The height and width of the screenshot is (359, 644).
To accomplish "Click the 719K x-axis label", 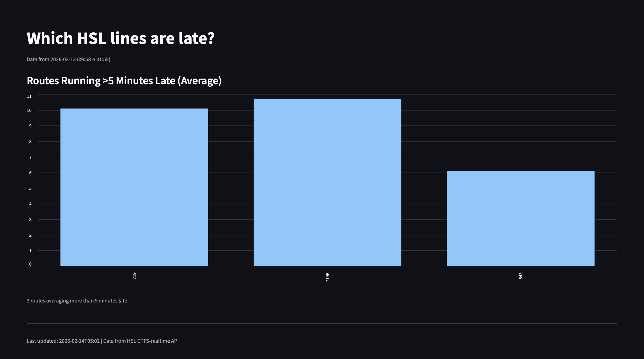I will (328, 277).
